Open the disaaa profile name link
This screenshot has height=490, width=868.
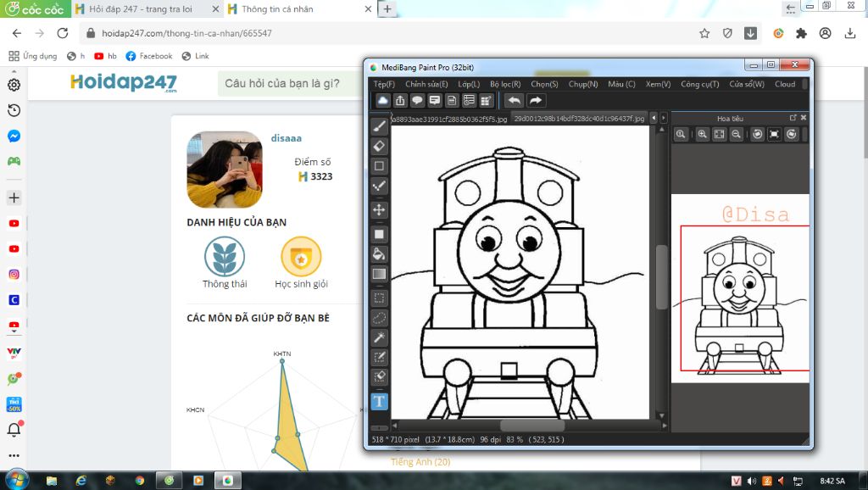tap(287, 138)
